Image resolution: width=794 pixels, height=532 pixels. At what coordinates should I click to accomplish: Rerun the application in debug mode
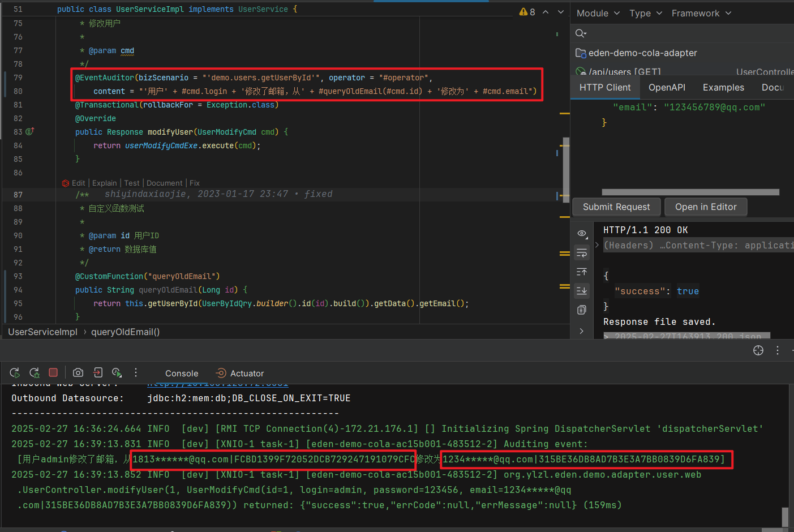(35, 372)
